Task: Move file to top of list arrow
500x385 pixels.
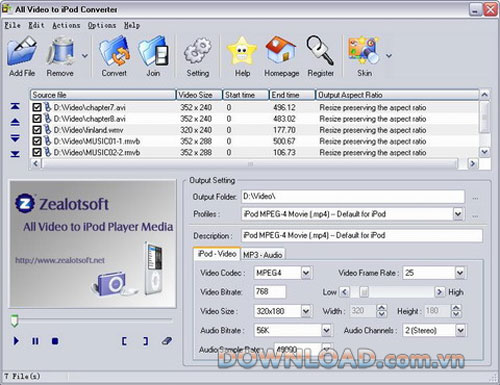Action: [x=15, y=106]
